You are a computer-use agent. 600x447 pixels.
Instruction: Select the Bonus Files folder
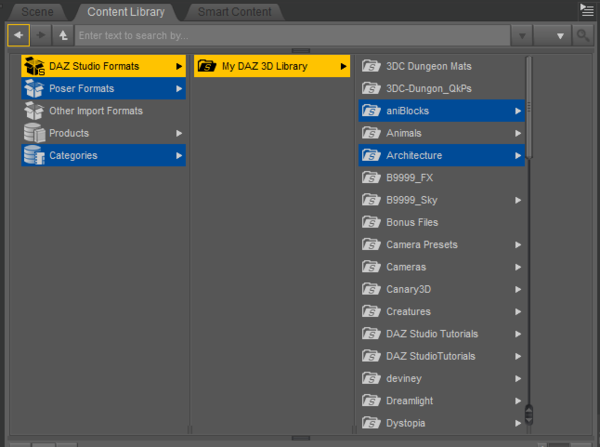pos(412,222)
